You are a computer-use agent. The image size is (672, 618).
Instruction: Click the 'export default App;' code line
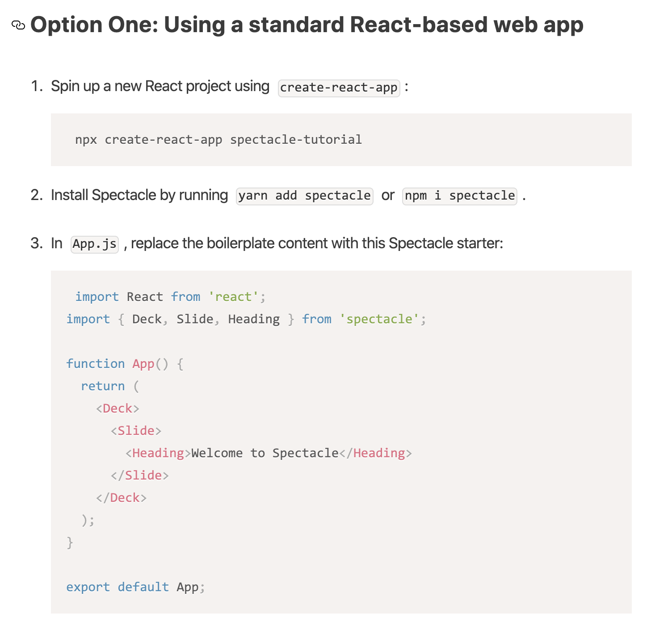click(136, 587)
